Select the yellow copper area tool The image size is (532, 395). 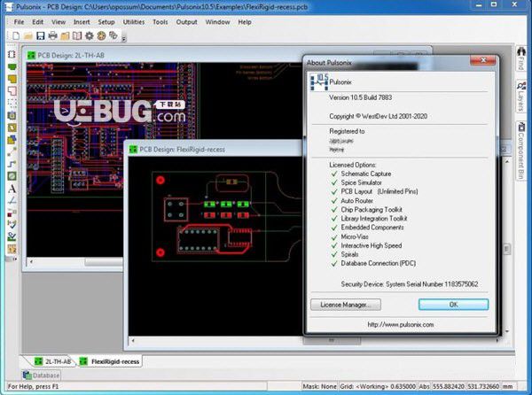[x=12, y=79]
